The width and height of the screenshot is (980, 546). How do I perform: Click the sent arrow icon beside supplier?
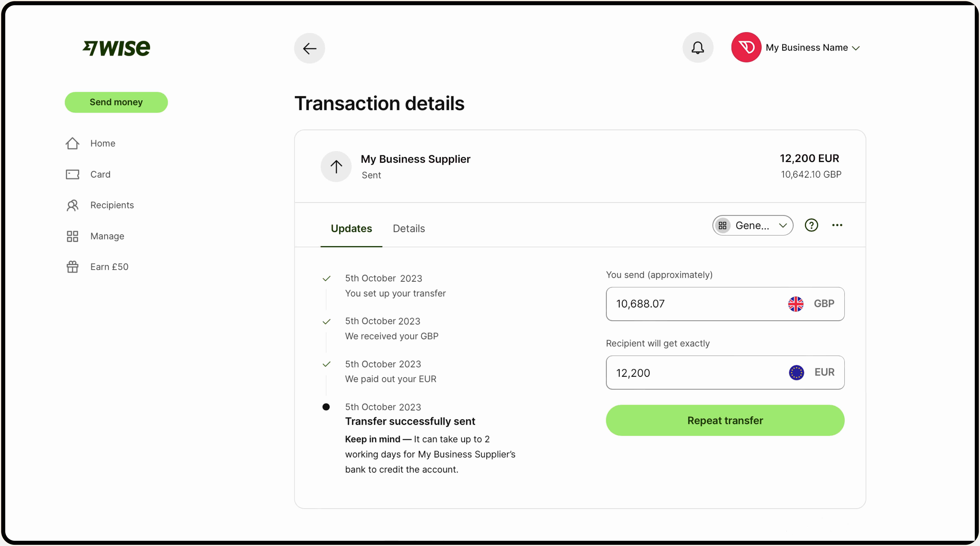click(336, 167)
